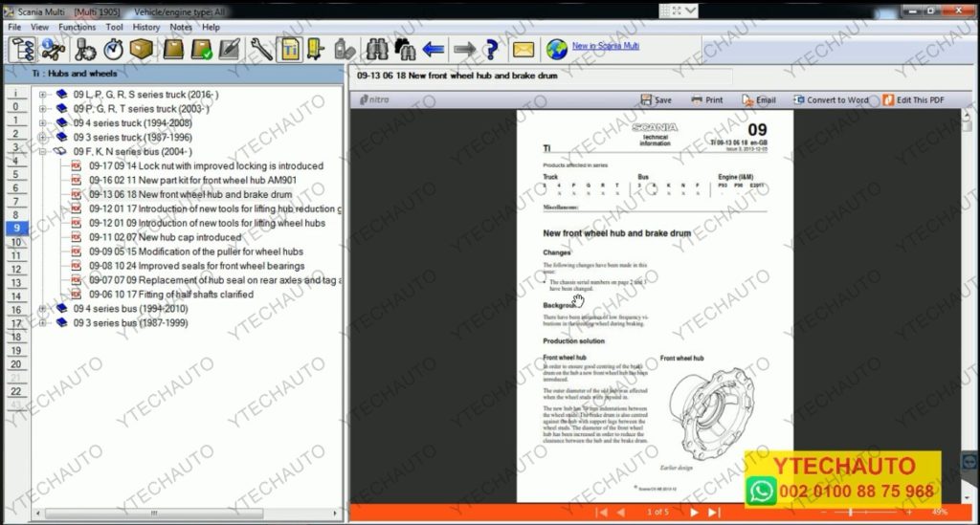
Task: Collapse 09 F, K, N series bus node
Action: (x=43, y=151)
